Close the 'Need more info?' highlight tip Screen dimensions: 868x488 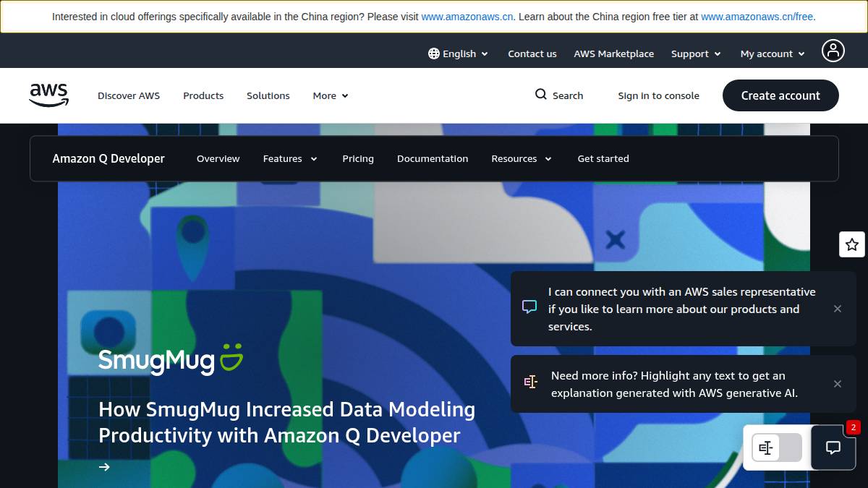pyautogui.click(x=837, y=384)
